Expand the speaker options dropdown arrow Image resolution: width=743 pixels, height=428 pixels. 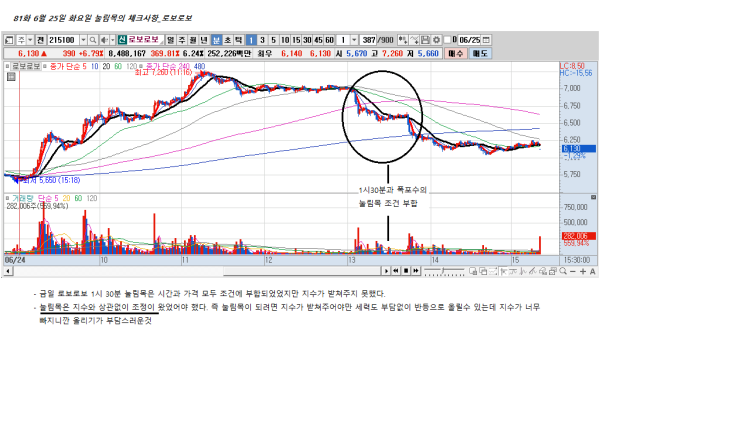tap(113, 40)
